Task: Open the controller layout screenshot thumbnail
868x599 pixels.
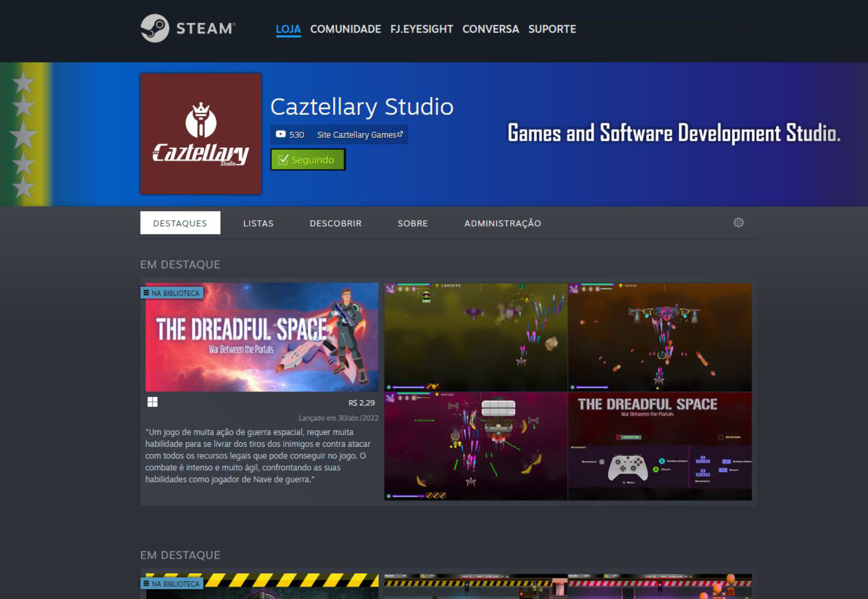Action: (x=660, y=446)
